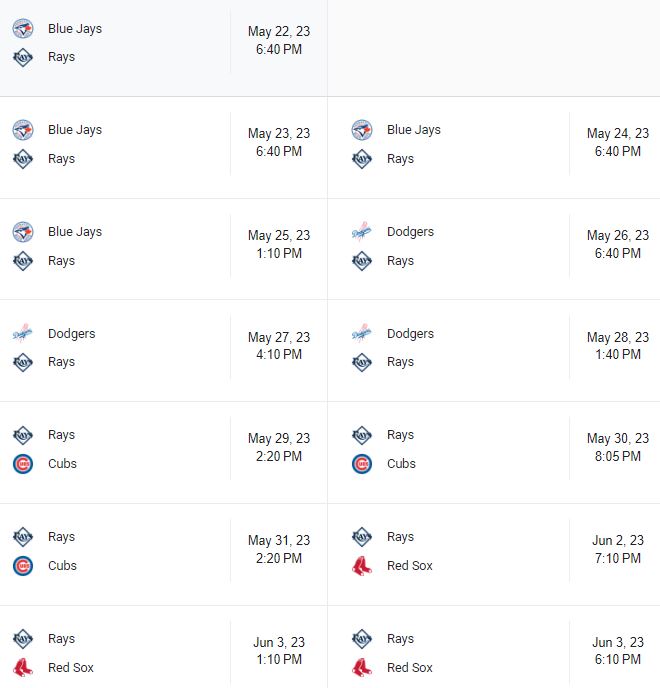Image resolution: width=660 pixels, height=688 pixels.
Task: Select Rays team name in May 29 game
Action: pos(61,435)
